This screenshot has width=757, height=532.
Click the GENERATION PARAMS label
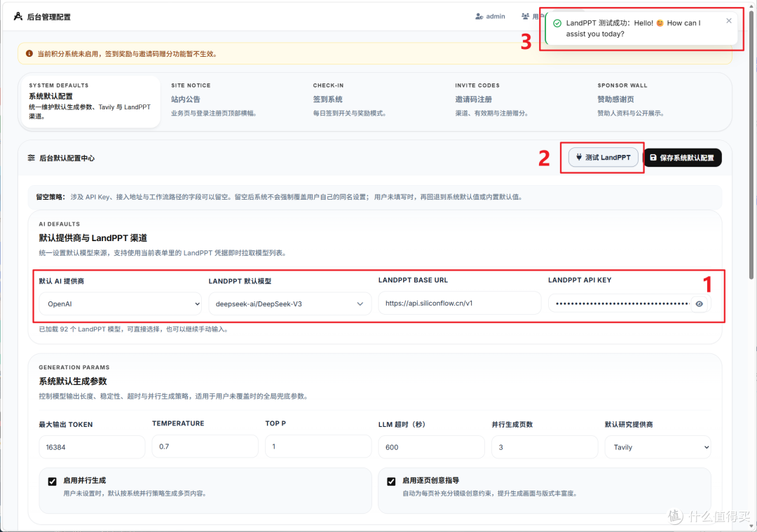click(74, 367)
